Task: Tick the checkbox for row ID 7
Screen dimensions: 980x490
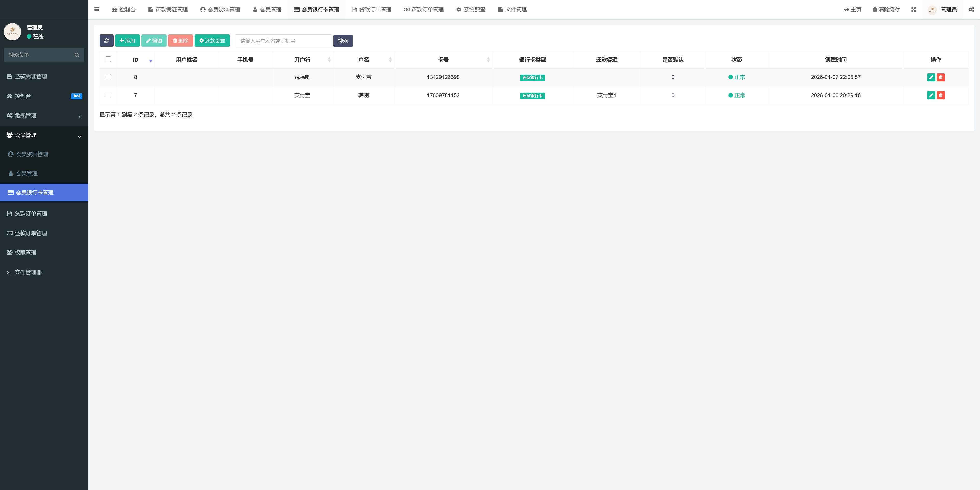Action: coord(108,95)
